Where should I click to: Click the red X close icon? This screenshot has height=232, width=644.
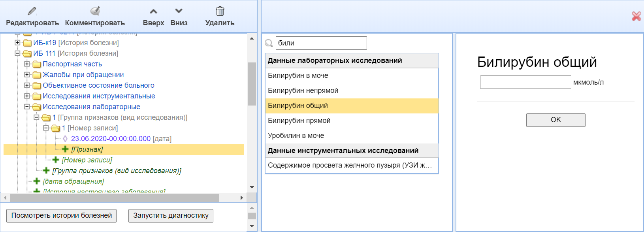tap(636, 16)
